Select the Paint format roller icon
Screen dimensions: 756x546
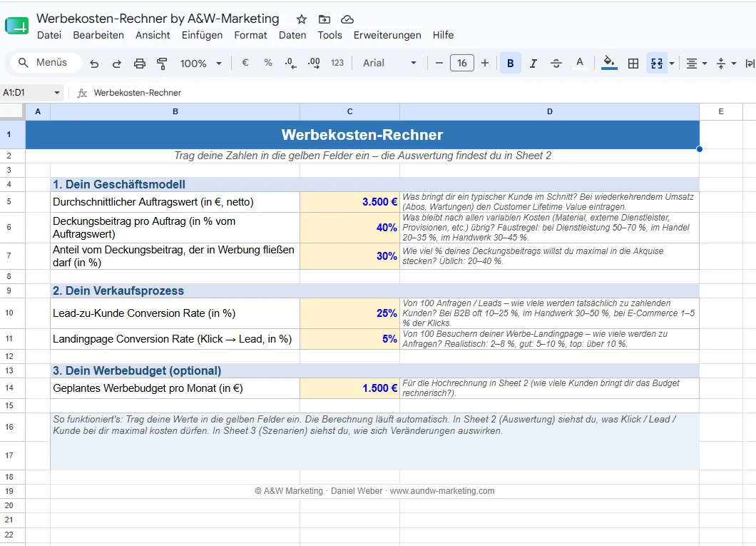[x=162, y=64]
